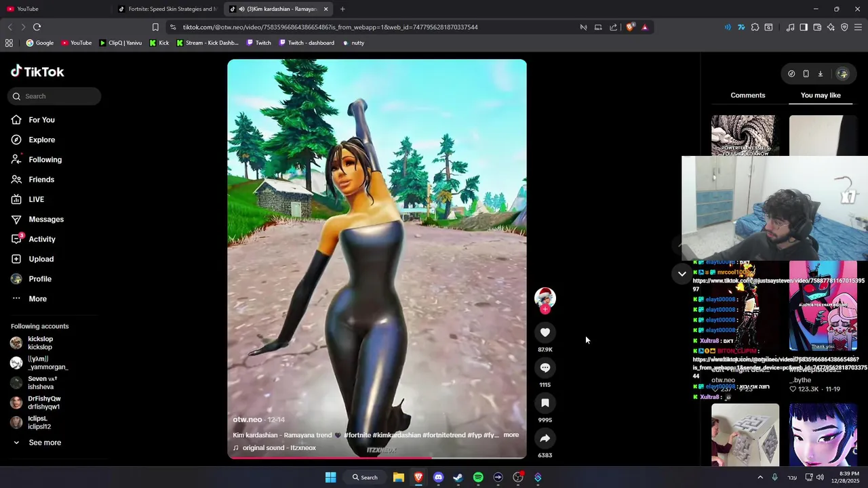
Task: Open the iclipsl12 following account
Action: pyautogui.click(x=41, y=422)
